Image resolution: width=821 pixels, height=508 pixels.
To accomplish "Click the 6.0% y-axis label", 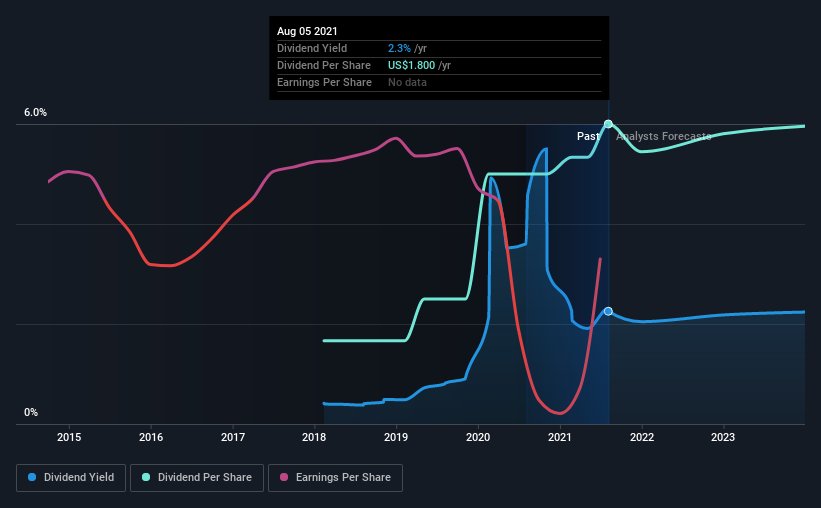I will [35, 113].
